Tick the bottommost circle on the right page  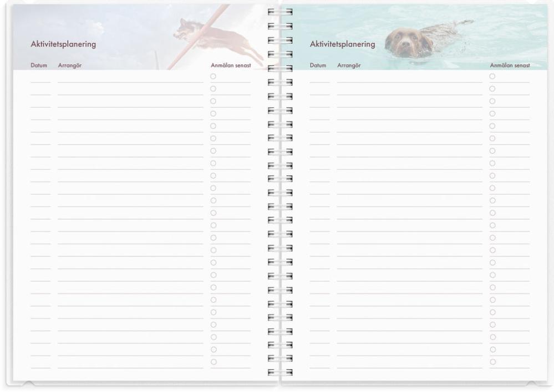[x=493, y=362]
